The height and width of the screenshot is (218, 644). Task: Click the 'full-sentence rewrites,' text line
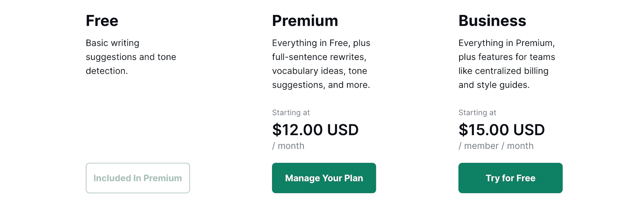click(319, 57)
